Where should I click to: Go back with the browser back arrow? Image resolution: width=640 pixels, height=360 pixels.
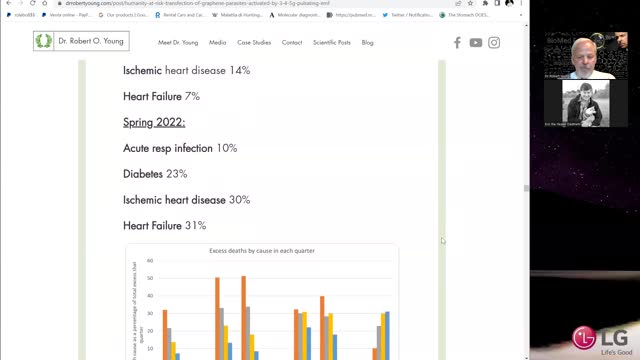(9, 3)
